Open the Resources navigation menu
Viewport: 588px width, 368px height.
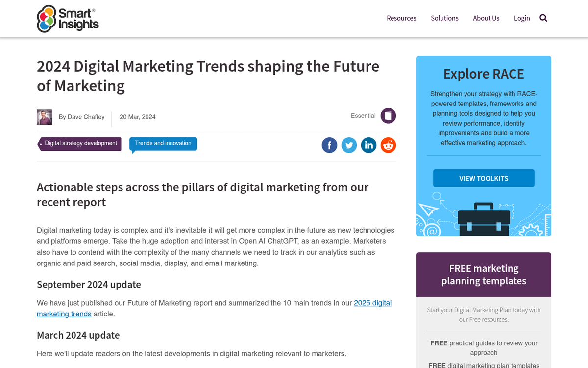click(x=401, y=18)
